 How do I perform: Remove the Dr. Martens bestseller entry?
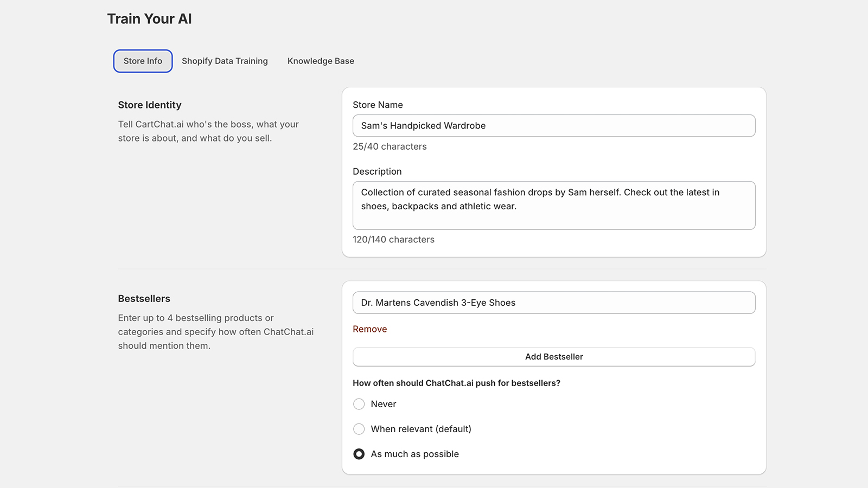point(369,329)
